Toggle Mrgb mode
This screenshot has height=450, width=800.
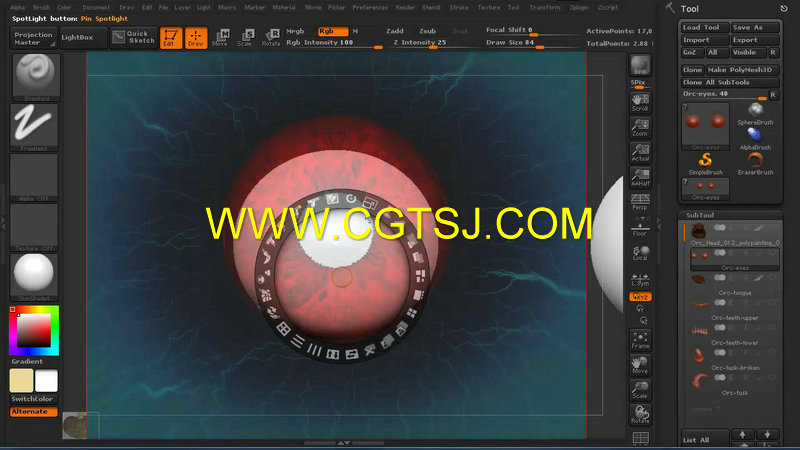[295, 31]
